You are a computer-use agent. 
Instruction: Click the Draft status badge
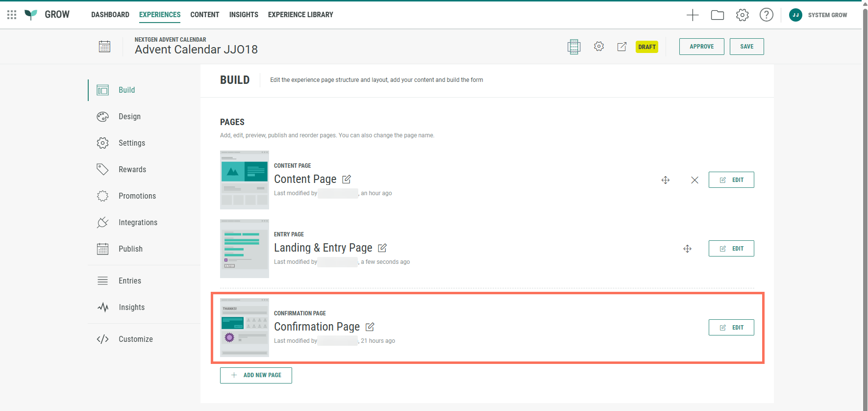[646, 47]
